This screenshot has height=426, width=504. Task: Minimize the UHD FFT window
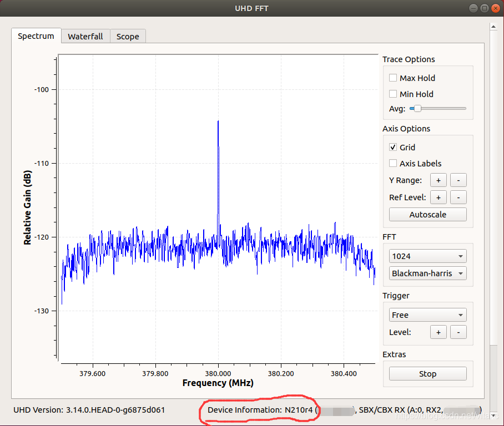click(473, 8)
